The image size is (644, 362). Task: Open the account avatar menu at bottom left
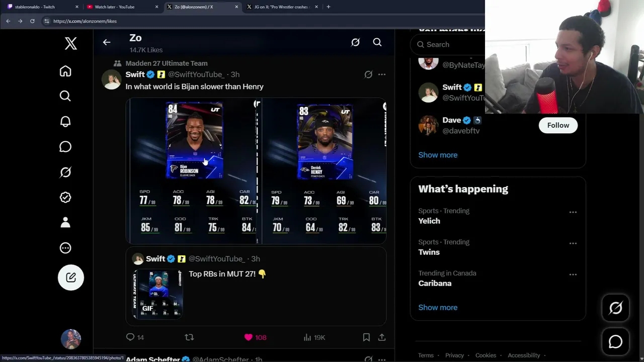pyautogui.click(x=71, y=339)
